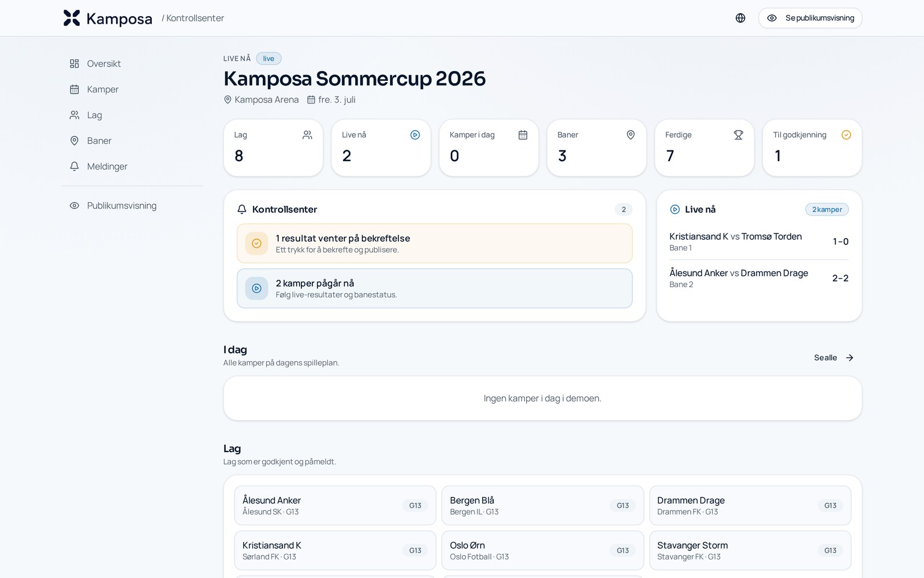Click the 2 kamper badge in Live nå panel
The width and height of the screenshot is (924, 578).
tap(827, 209)
